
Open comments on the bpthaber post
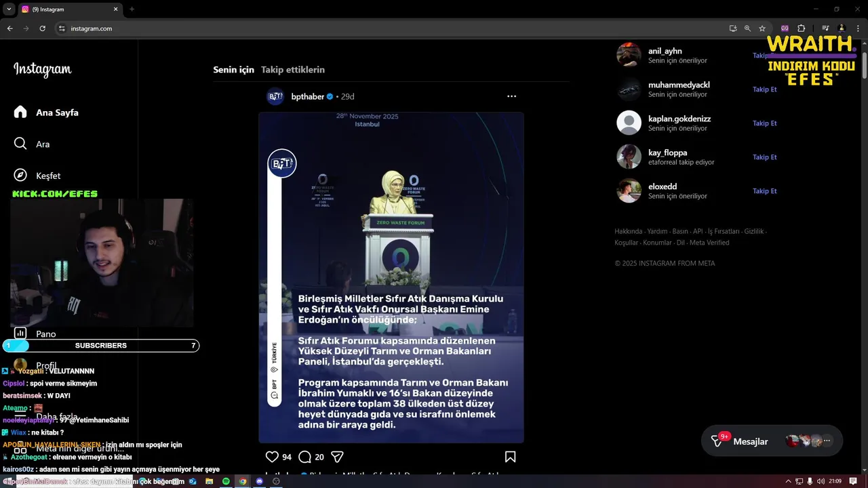click(x=304, y=457)
